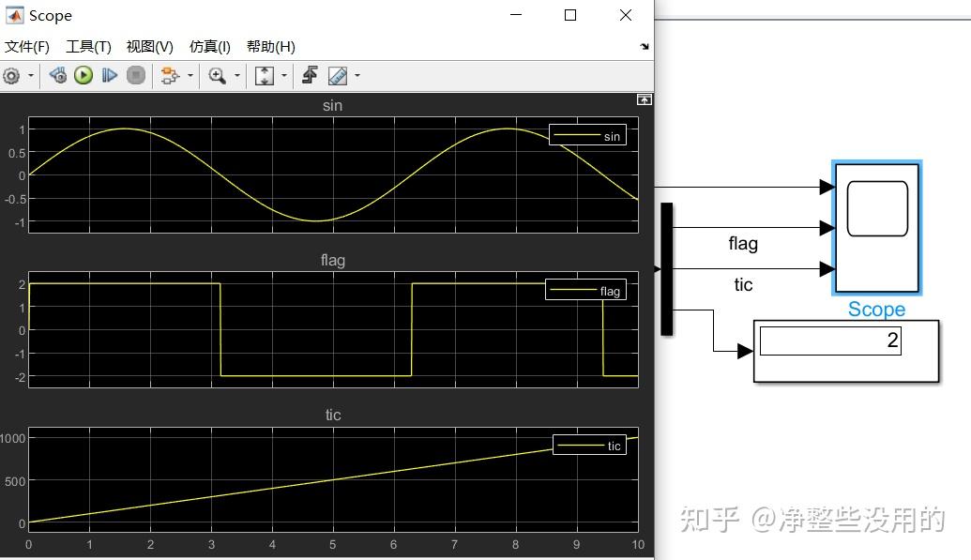
Task: Select the Scope block in the model
Action: click(875, 228)
